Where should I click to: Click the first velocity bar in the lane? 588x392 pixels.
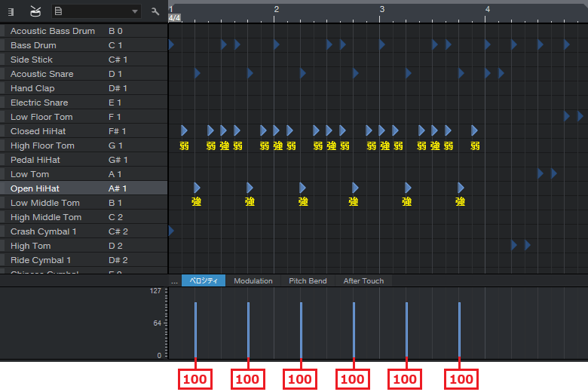click(196, 329)
